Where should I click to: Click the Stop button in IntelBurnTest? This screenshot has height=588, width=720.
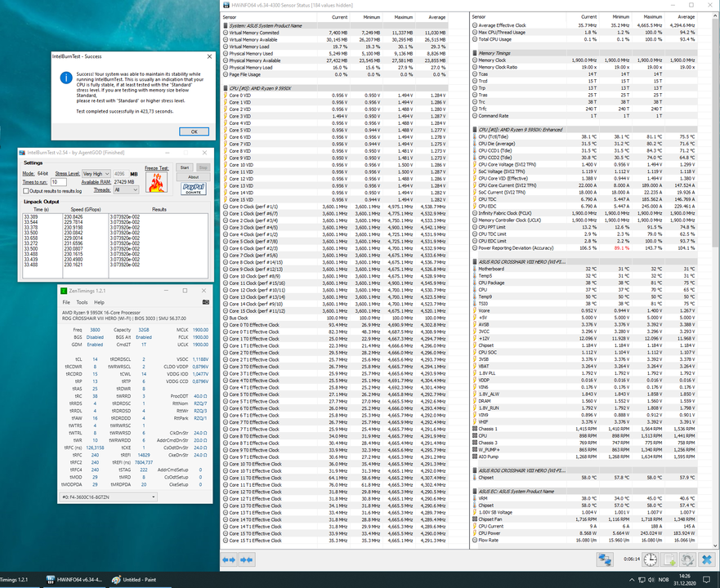pyautogui.click(x=203, y=167)
